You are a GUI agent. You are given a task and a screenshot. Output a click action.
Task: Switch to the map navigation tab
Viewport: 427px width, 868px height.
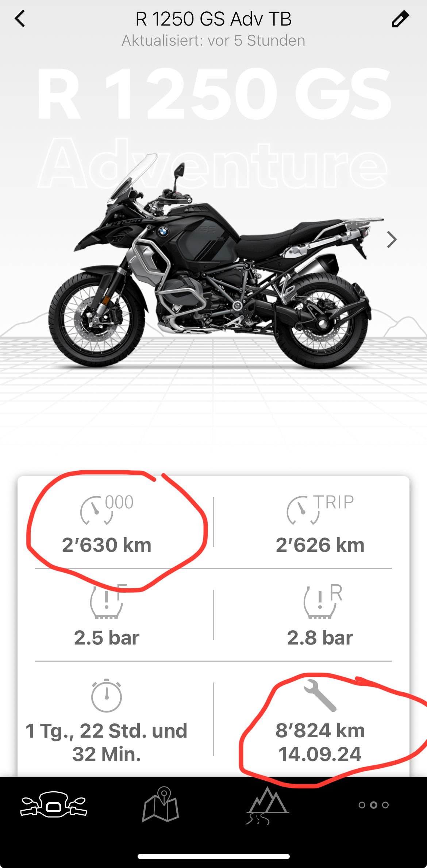pos(161,804)
